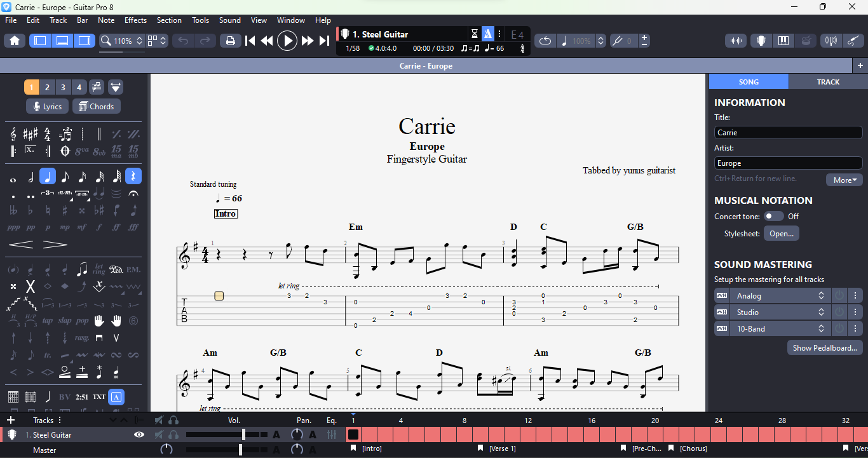Insert a rest with the rest icon
Image resolution: width=868 pixels, height=458 pixels.
coord(133,177)
